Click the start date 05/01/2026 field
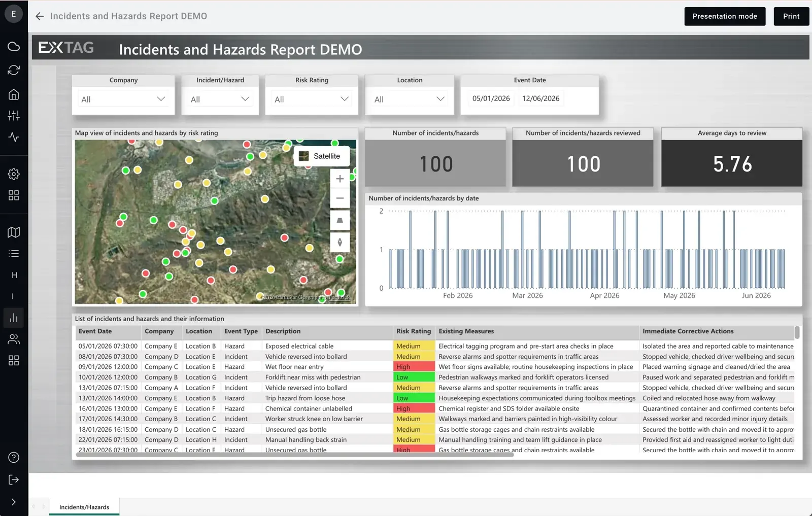This screenshot has width=812, height=516. point(491,98)
